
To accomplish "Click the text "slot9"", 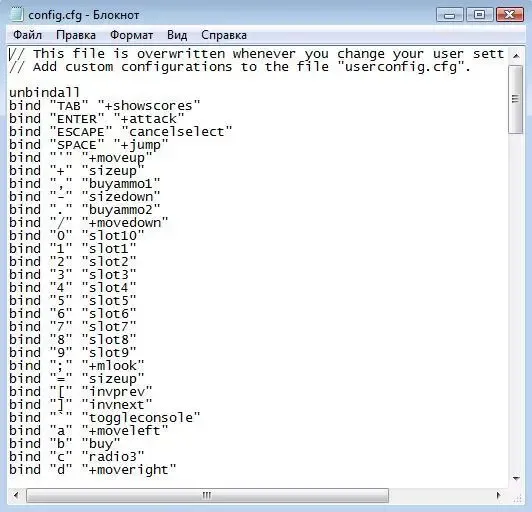I will 109,353.
